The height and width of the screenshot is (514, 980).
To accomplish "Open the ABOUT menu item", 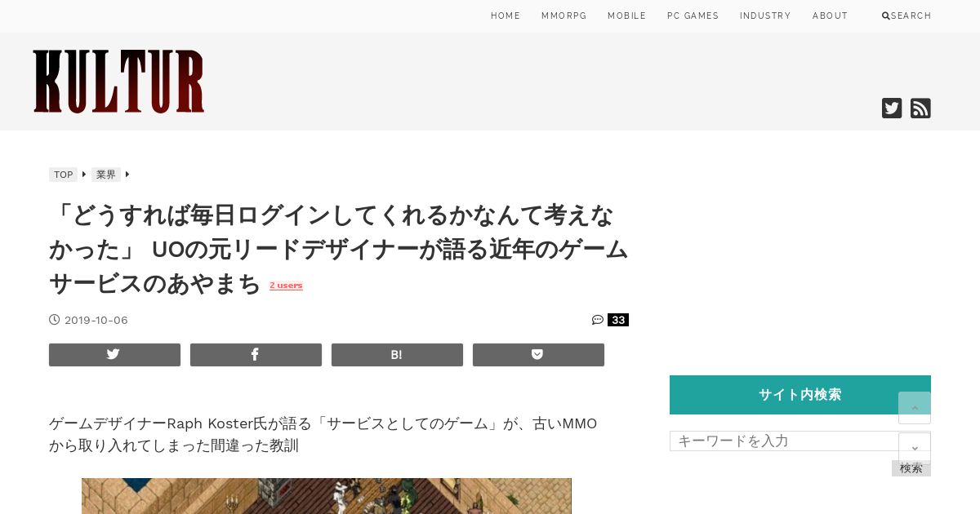I will point(830,16).
